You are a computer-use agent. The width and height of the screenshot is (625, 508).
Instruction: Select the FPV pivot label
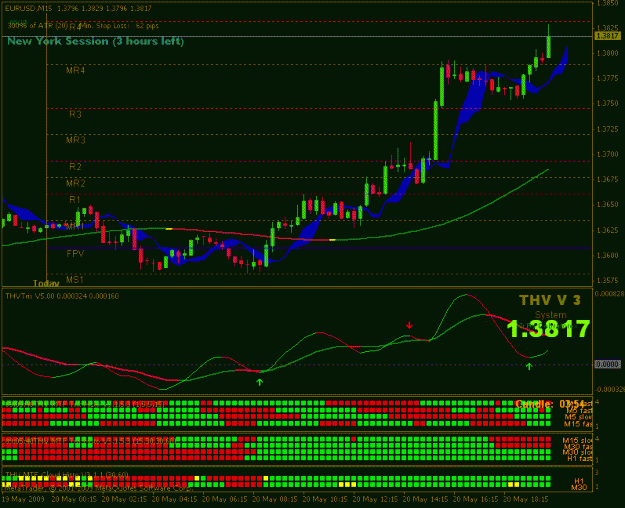tap(75, 254)
